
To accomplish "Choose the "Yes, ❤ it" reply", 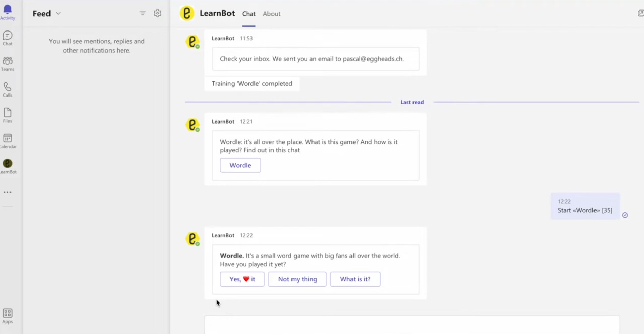I will pos(242,279).
